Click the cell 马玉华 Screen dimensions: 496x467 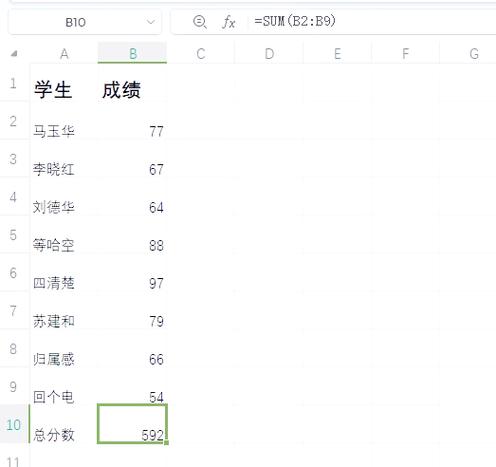tap(64, 121)
